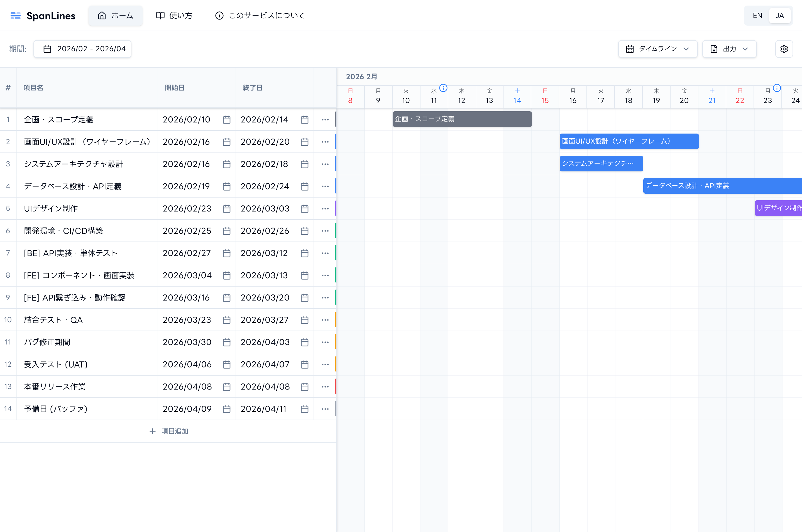This screenshot has height=532, width=802.
Task: Click the 項目追加 add item button
Action: pos(169,431)
